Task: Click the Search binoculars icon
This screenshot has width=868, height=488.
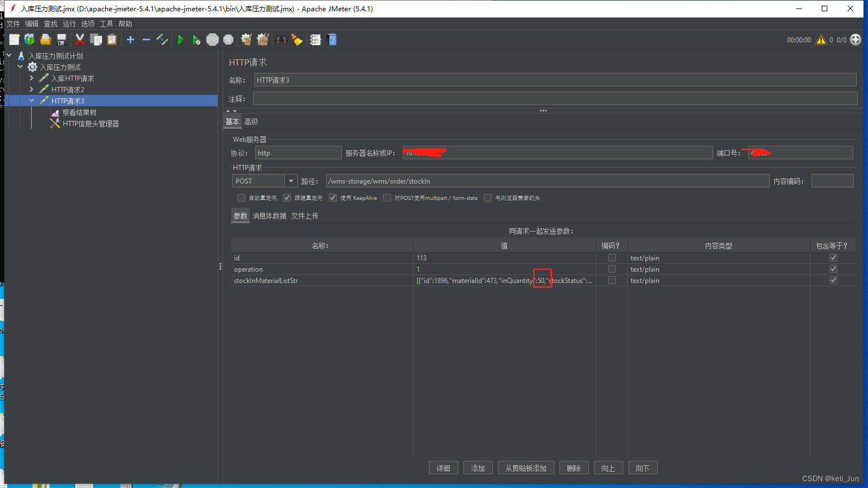Action: click(281, 39)
